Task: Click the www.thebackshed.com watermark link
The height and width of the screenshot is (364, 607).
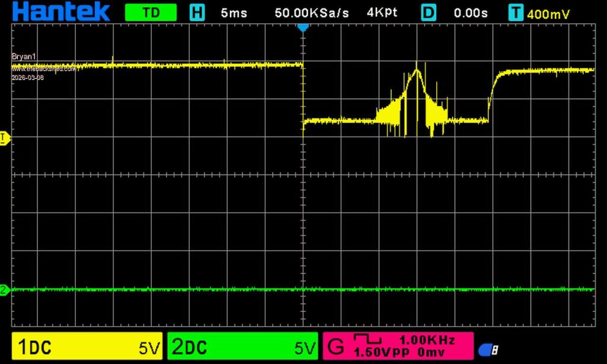Action: [44, 69]
